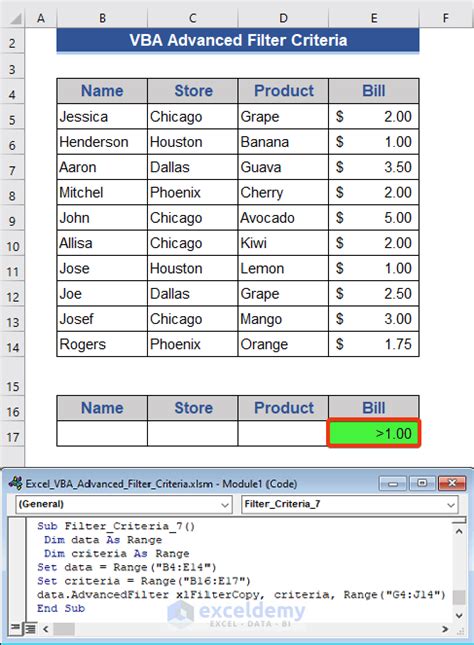Viewport: 474px width, 645px height.
Task: Click the Bill header in row 4
Action: (x=374, y=91)
